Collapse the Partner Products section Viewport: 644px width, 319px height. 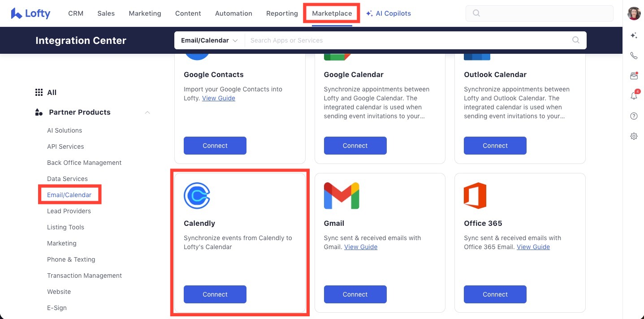coord(147,112)
